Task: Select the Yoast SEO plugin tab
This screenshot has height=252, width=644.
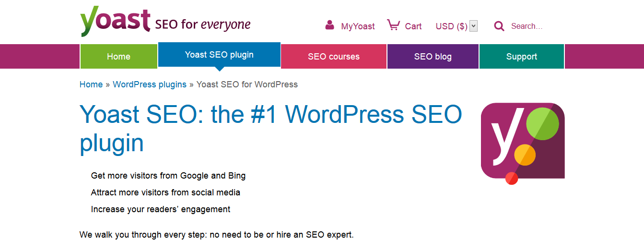Action: (219, 55)
